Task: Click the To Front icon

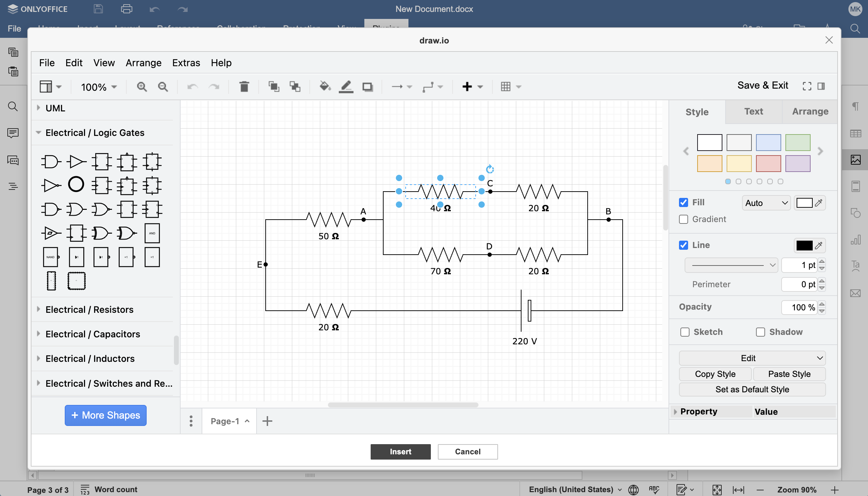Action: click(273, 87)
